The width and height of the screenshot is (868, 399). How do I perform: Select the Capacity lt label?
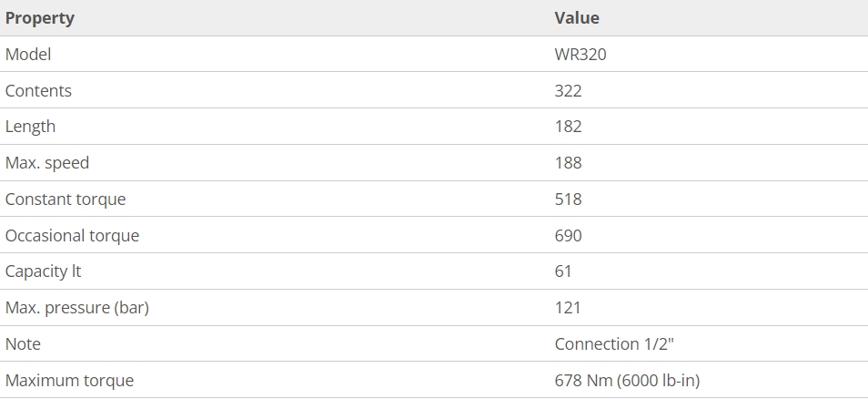point(43,271)
